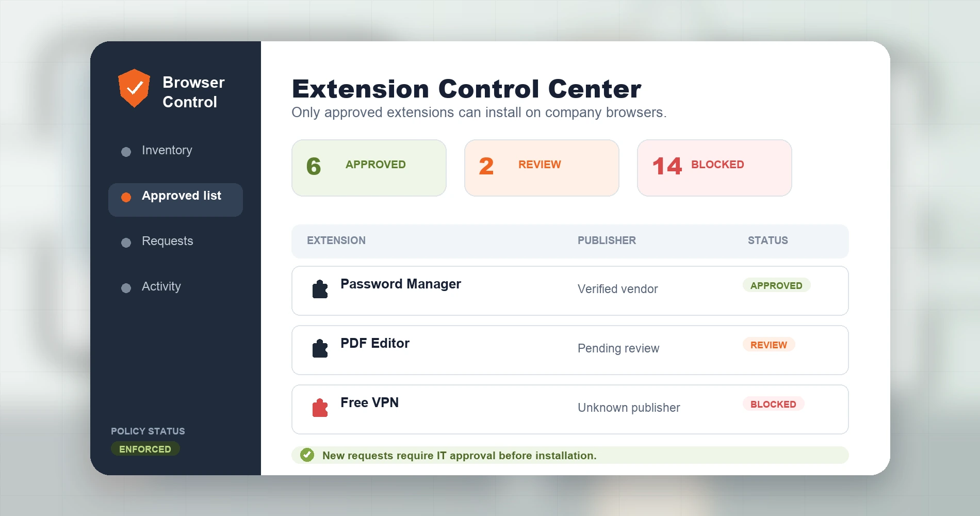Click the Requests bullet dot
This screenshot has width=980, height=516.
pyautogui.click(x=126, y=243)
